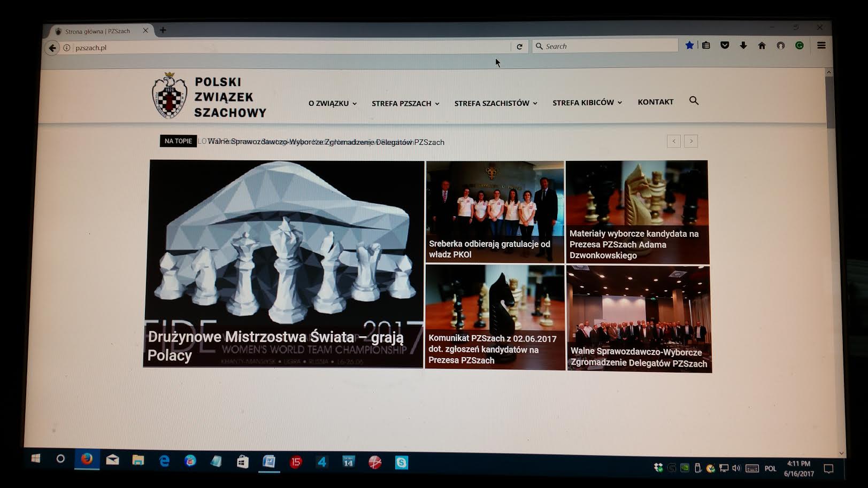Reload the page with the refresh icon
868x488 pixels.
519,47
